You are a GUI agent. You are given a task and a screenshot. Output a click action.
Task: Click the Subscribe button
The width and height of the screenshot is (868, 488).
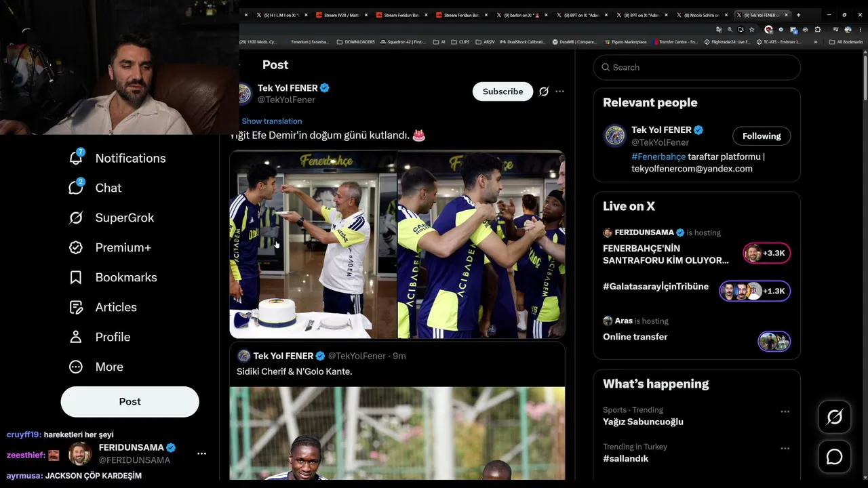pyautogui.click(x=502, y=91)
